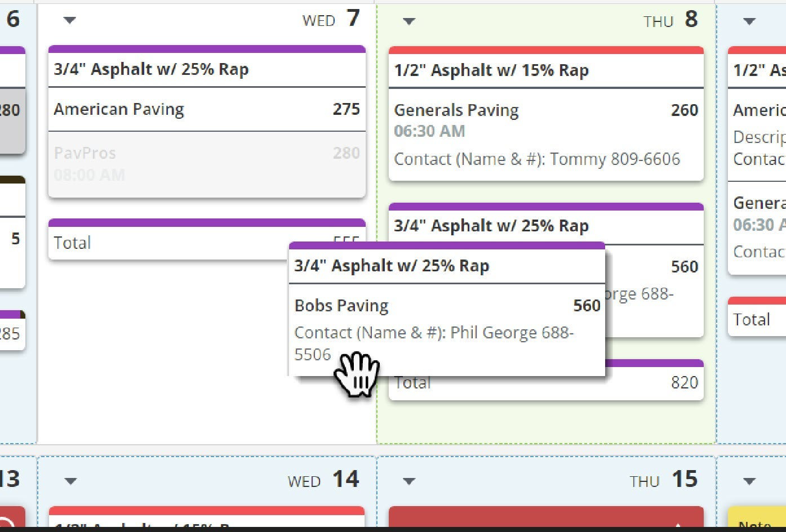The width and height of the screenshot is (786, 532).
Task: Click the contact Tommy 809-6606 line
Action: [x=537, y=159]
